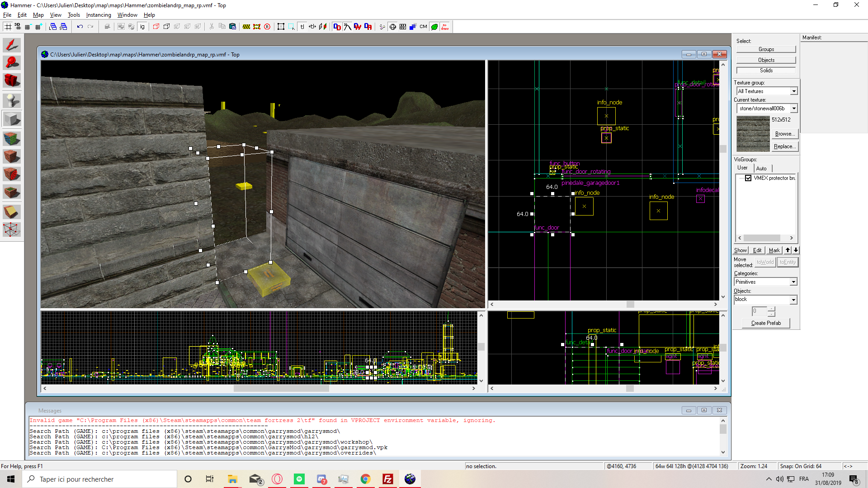Click the green leaf toolbar icon
This screenshot has height=488, width=868.
tap(434, 27)
